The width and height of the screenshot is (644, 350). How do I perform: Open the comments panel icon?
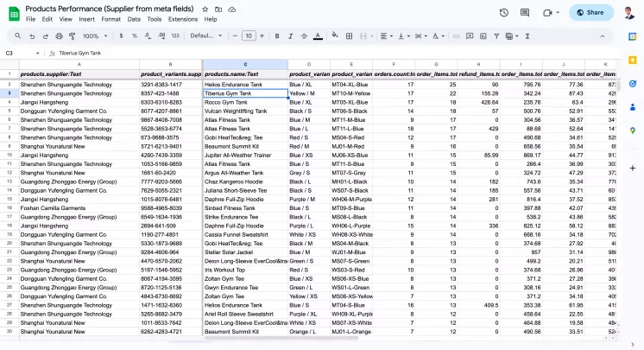coord(525,13)
